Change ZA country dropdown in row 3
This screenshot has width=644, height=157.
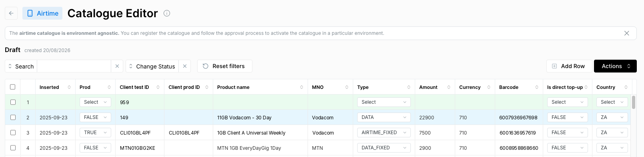[x=612, y=133]
